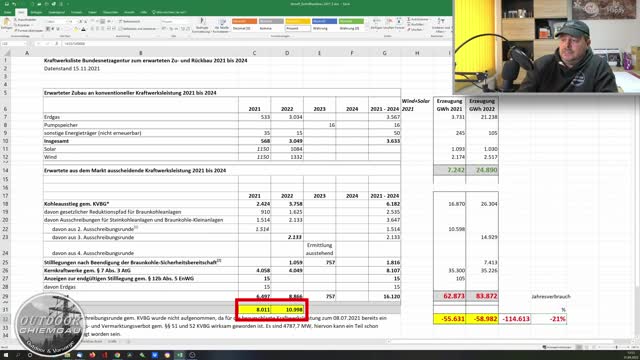Apply the Prozent cell style
The width and height of the screenshot is (640, 360).
pos(298,29)
